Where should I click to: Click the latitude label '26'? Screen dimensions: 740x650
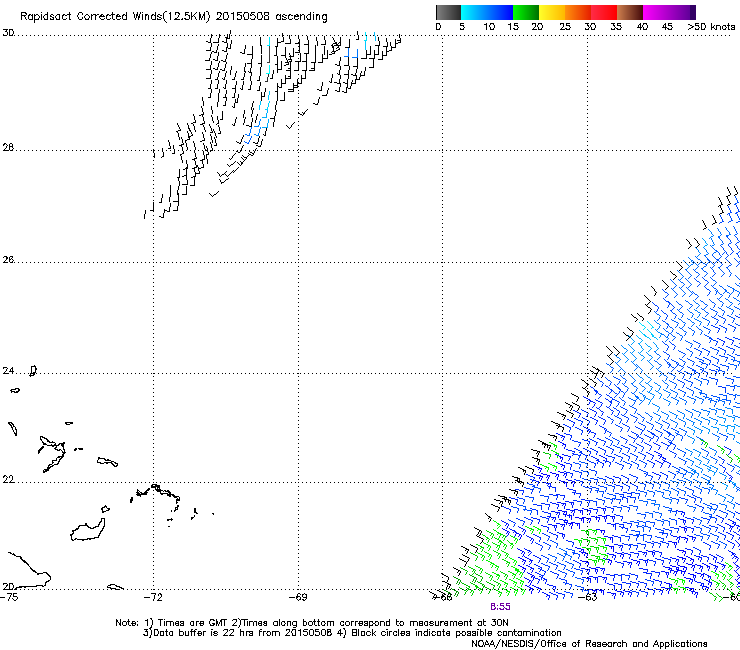click(8, 259)
